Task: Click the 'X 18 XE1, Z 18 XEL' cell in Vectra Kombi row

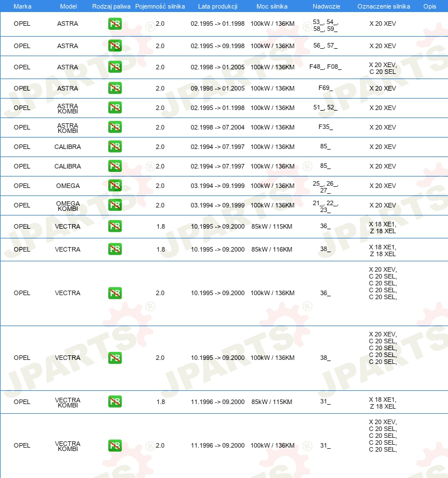Action: coord(383,403)
